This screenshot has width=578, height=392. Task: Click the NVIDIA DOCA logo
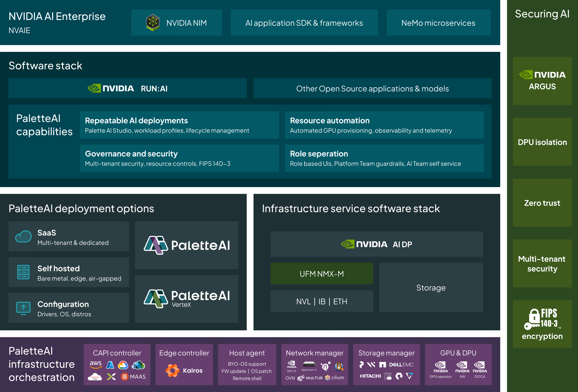click(480, 367)
